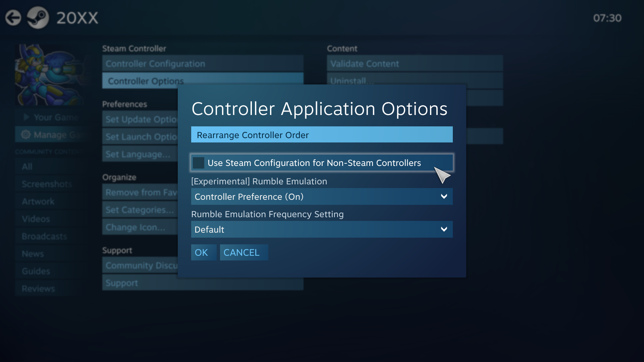This screenshot has width=644, height=362.
Task: Click the chevron on Controller Preference (On)
Action: point(444,197)
